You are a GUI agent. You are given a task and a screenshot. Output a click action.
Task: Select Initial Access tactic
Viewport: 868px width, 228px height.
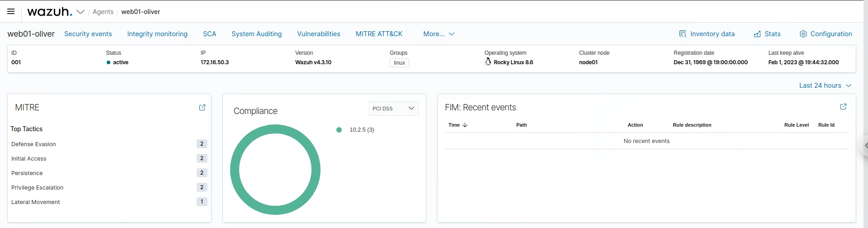coord(29,159)
